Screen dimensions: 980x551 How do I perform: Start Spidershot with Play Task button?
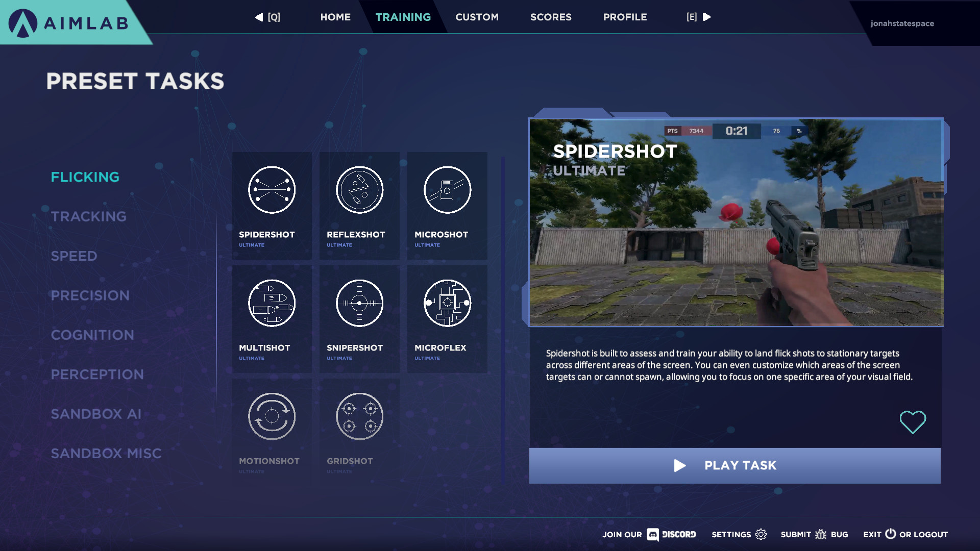point(735,466)
